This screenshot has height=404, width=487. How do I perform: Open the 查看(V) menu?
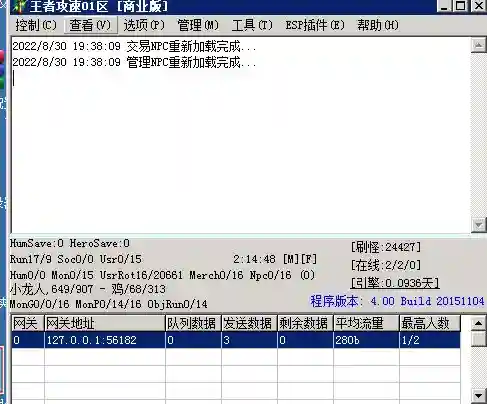coord(90,25)
